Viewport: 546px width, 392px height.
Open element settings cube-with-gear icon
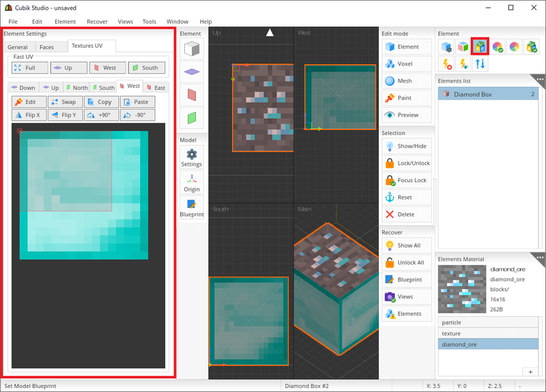coord(446,46)
